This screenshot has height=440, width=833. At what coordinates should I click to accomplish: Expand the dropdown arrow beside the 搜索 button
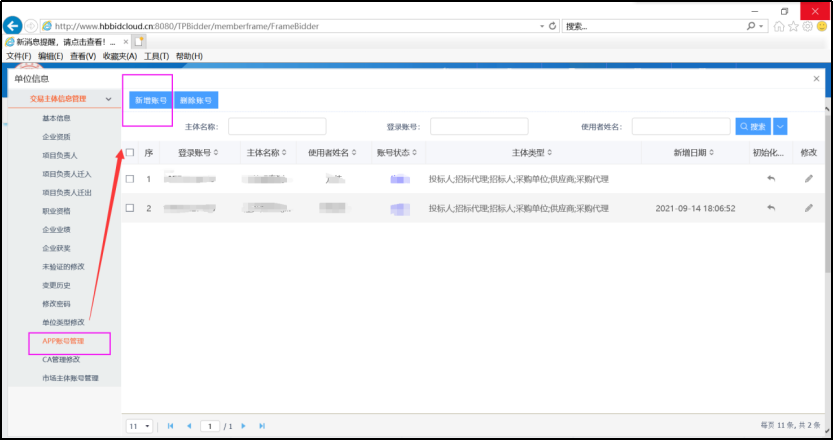pyautogui.click(x=780, y=126)
